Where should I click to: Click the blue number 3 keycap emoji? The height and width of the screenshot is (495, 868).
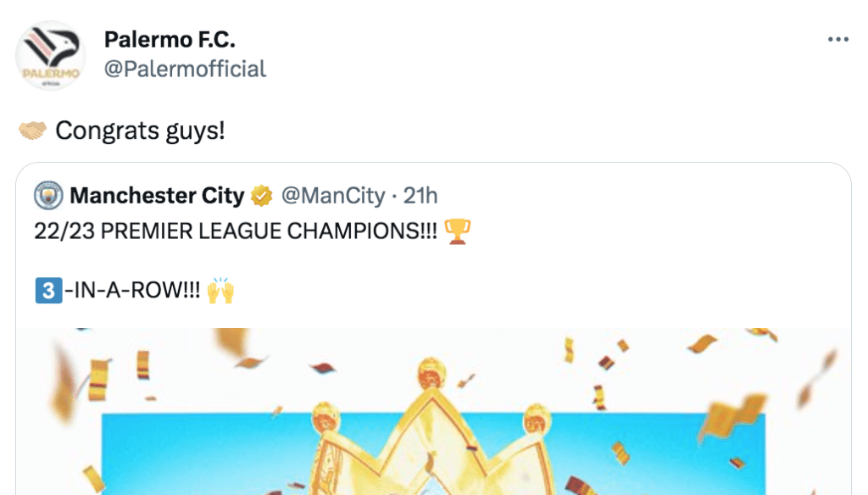pyautogui.click(x=47, y=292)
